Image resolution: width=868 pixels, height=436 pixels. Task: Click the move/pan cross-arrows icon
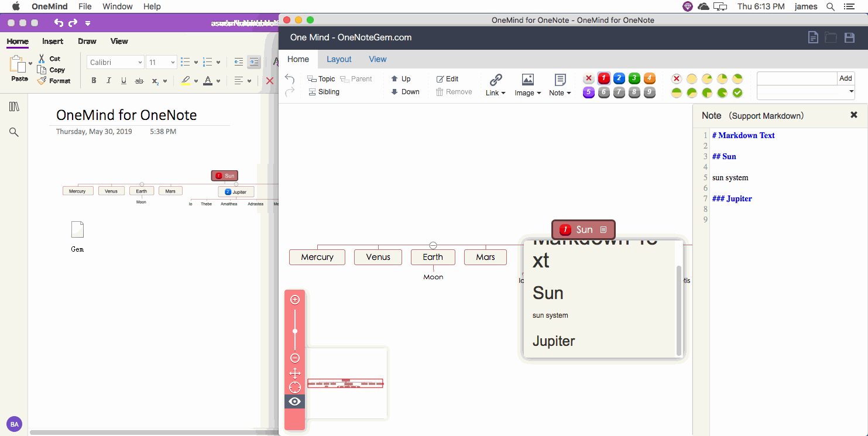(295, 373)
